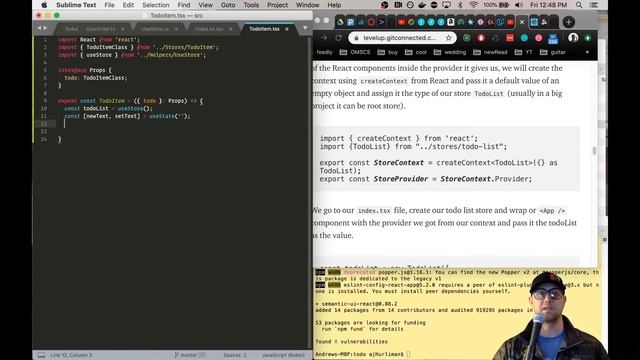Open the newRead bookmarks folder

[x=490, y=52]
